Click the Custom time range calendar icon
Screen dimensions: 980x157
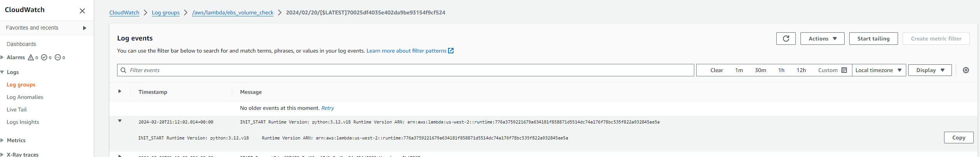click(844, 70)
